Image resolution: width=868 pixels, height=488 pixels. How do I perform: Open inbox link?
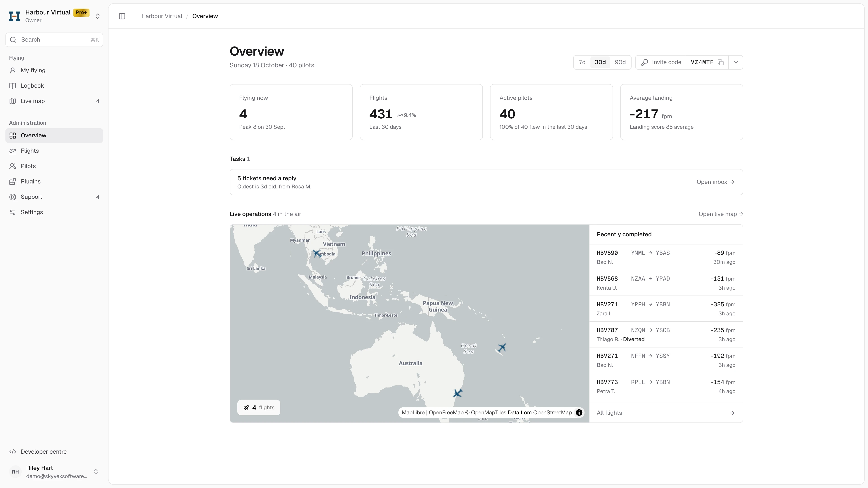click(x=716, y=182)
